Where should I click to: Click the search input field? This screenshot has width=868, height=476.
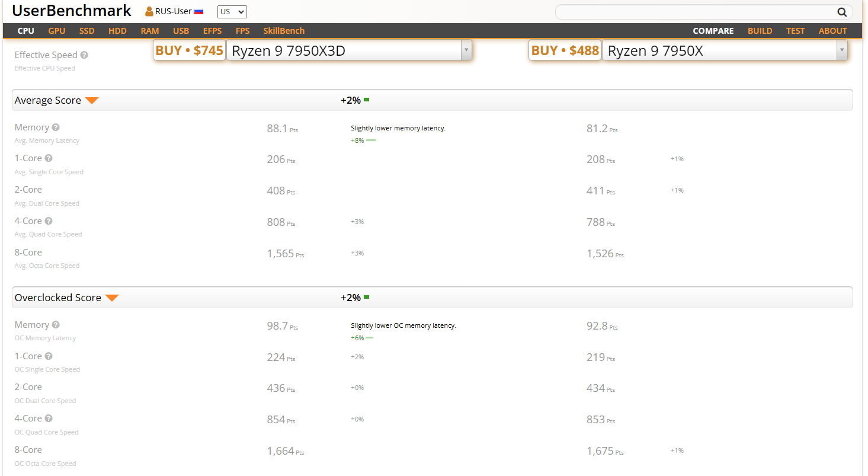tap(694, 12)
